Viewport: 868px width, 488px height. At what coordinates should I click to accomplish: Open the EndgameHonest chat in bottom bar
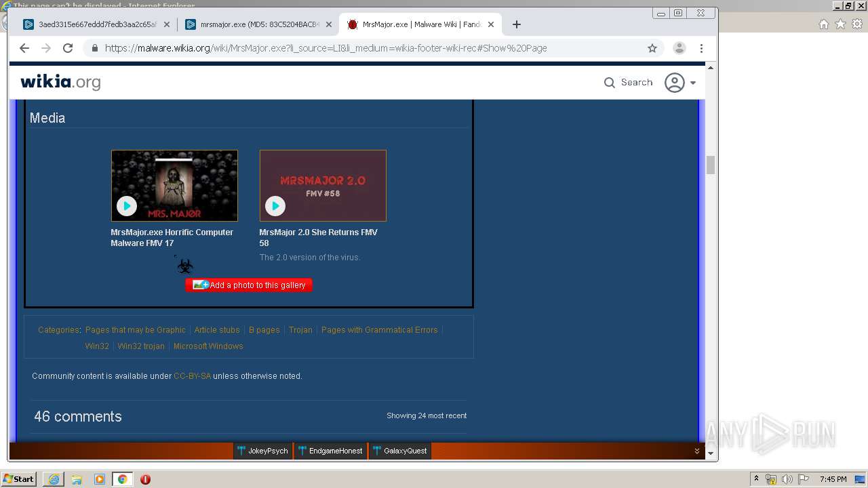(331, 451)
